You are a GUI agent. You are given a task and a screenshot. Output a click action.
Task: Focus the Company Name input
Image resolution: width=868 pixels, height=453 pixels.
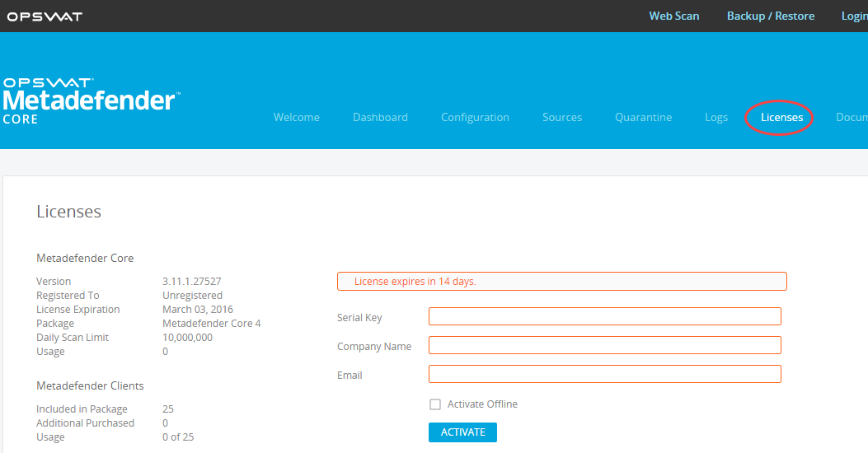[604, 345]
